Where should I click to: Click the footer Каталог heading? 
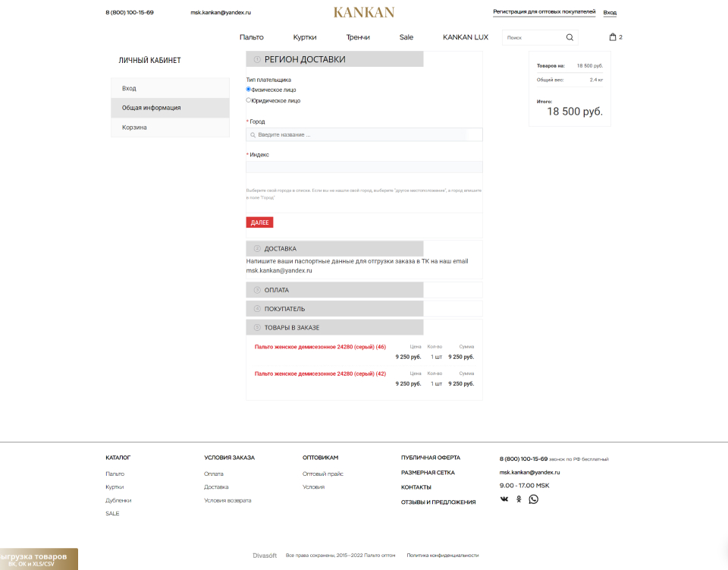point(118,458)
